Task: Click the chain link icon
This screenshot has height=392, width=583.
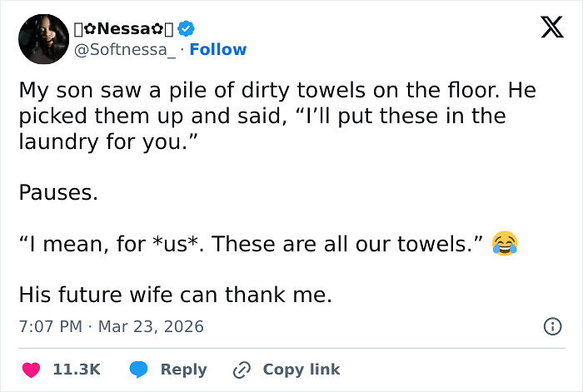Action: (x=242, y=369)
